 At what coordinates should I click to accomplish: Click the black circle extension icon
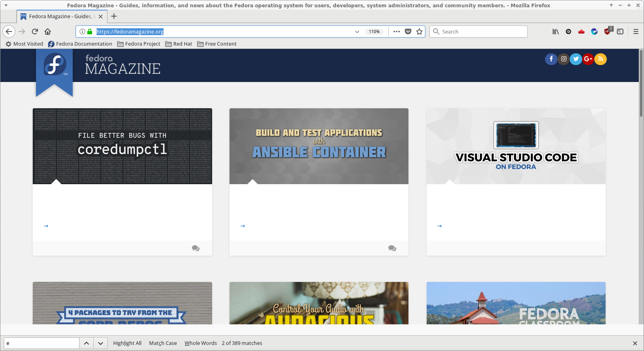tap(568, 32)
